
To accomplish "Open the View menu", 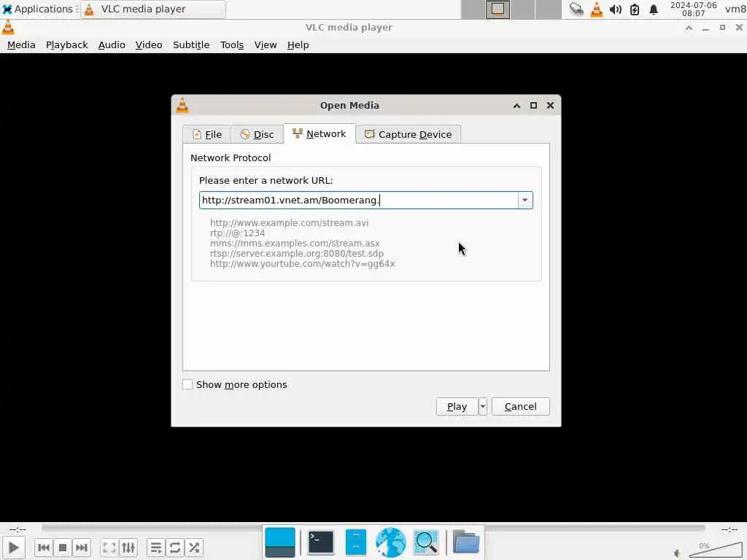I will [x=266, y=44].
